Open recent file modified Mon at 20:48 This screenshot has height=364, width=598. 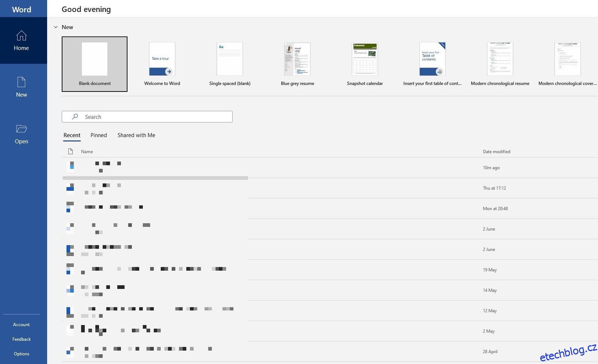(330, 209)
